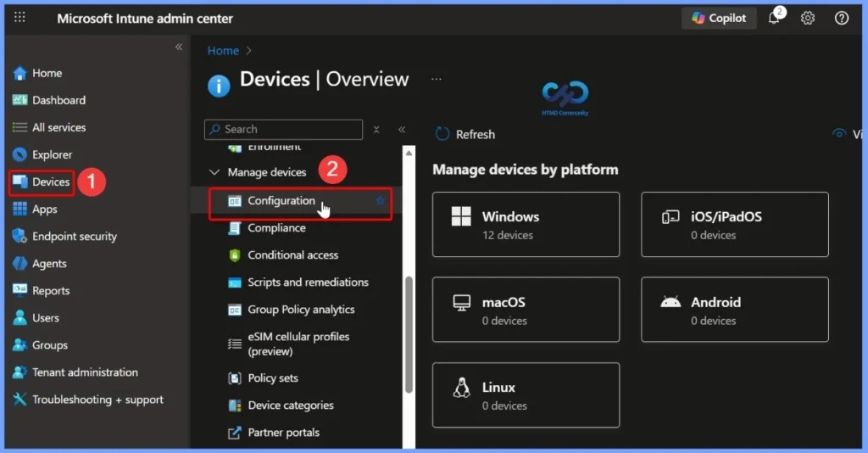This screenshot has width=868, height=453.
Task: Click the Reports icon in sidebar
Action: (x=20, y=290)
